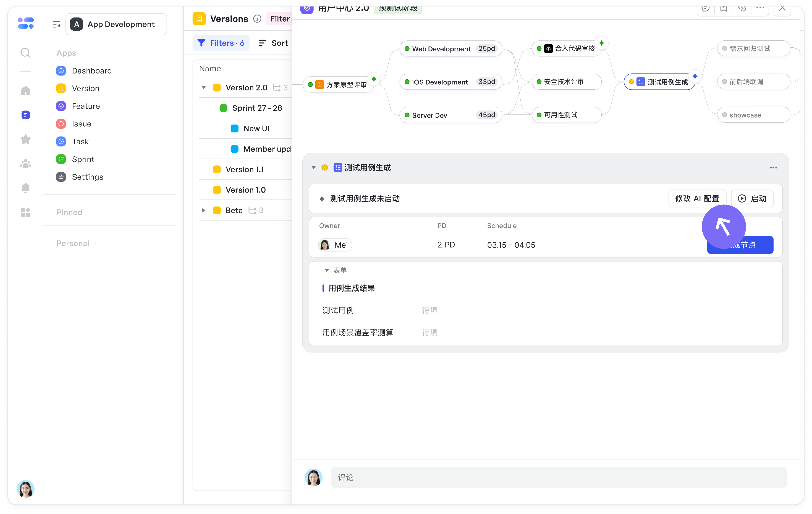Open the App Development workspace switcher
Screen dimensions: 812x514
[116, 24]
